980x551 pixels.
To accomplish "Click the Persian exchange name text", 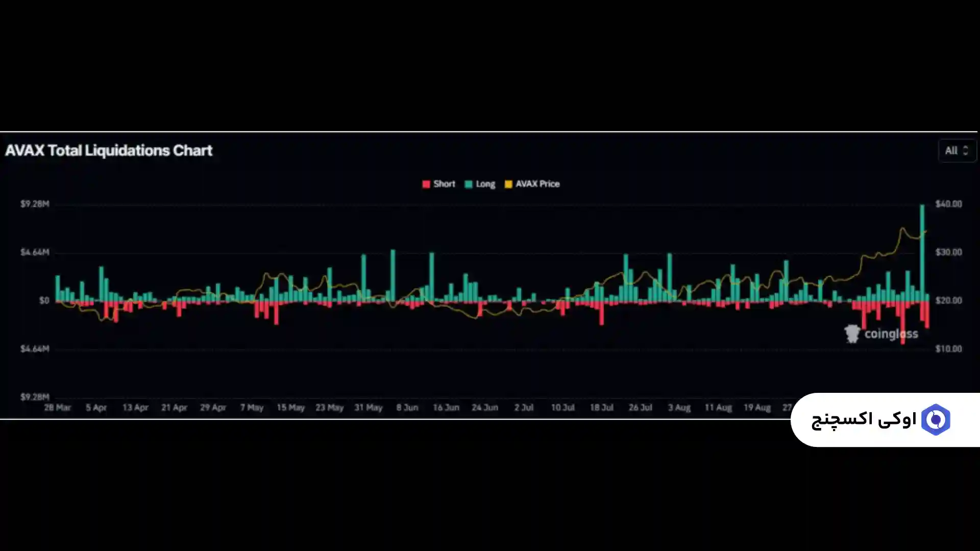I will click(x=864, y=420).
